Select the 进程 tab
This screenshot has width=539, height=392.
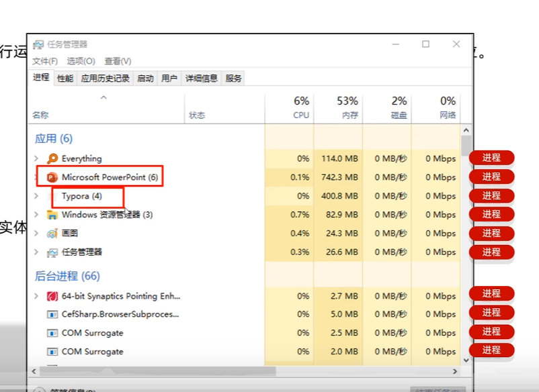pyautogui.click(x=41, y=78)
